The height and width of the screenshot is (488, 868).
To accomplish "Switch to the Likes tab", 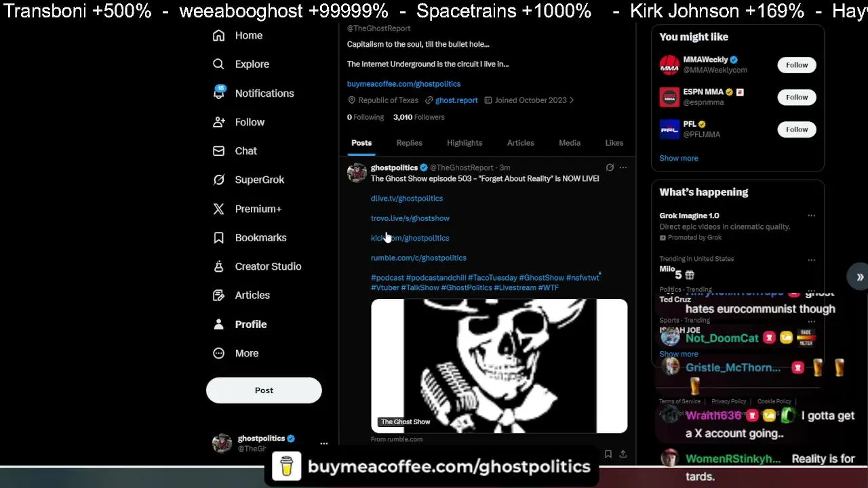I will click(x=614, y=143).
